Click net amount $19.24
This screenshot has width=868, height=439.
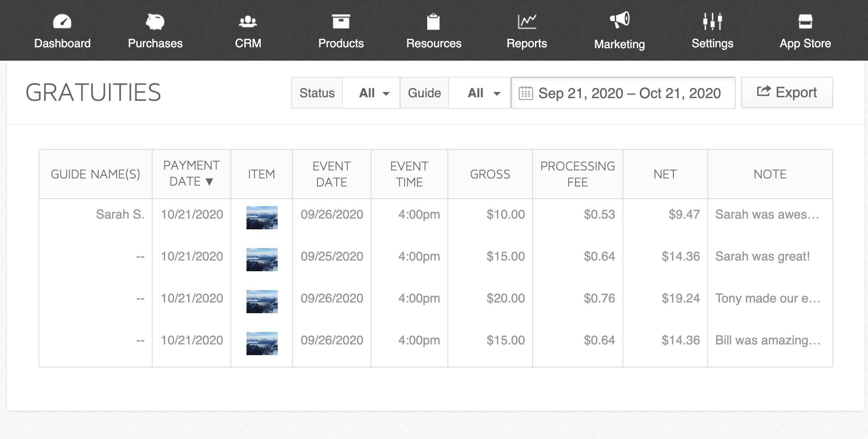(681, 298)
